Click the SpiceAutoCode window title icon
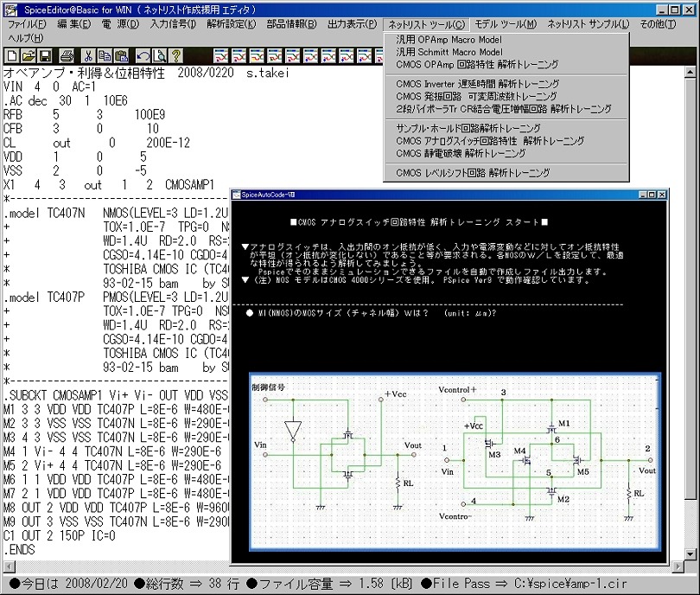This screenshot has width=700, height=595. (x=237, y=195)
